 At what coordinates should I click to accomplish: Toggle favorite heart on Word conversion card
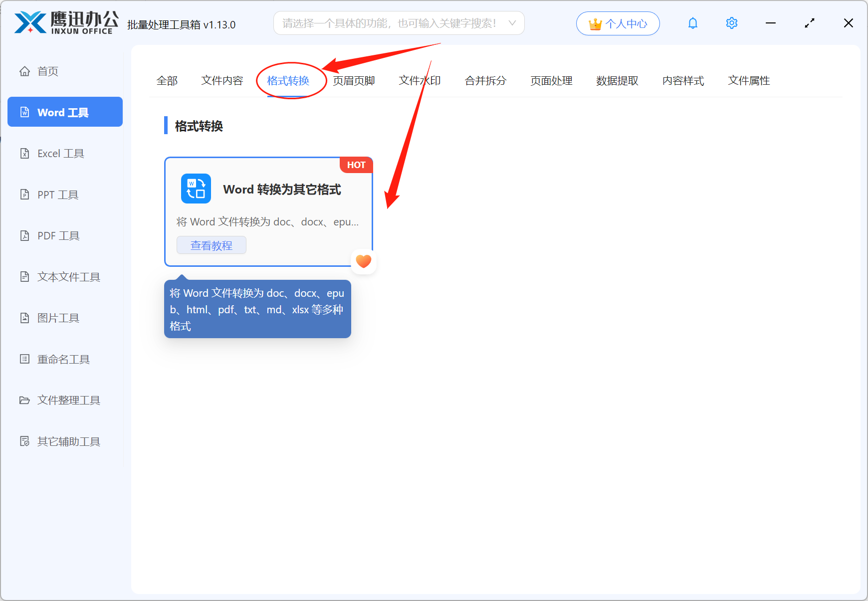pyautogui.click(x=363, y=261)
